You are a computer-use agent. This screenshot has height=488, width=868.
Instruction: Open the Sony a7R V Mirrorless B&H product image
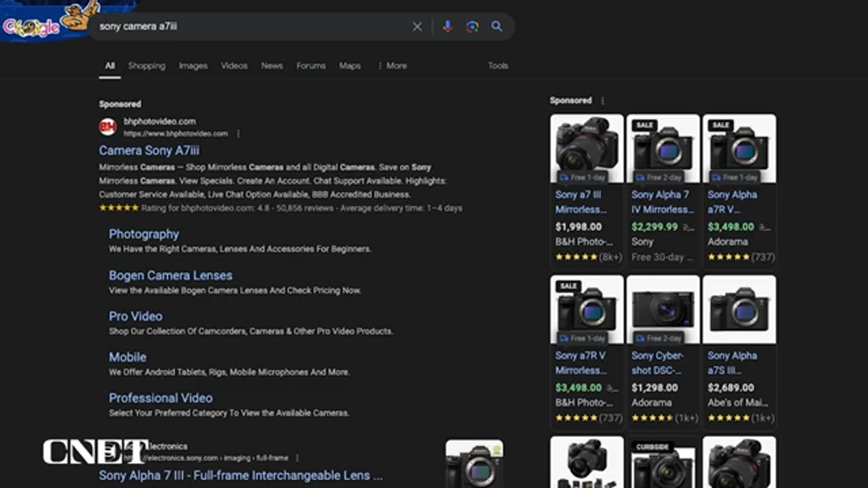pyautogui.click(x=587, y=310)
